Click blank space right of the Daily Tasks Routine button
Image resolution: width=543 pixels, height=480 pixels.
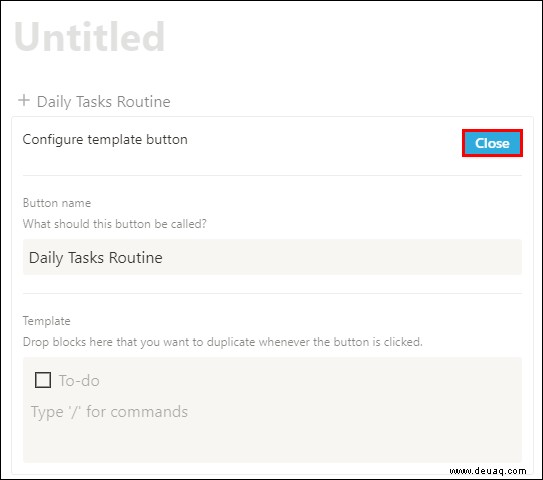(x=346, y=102)
